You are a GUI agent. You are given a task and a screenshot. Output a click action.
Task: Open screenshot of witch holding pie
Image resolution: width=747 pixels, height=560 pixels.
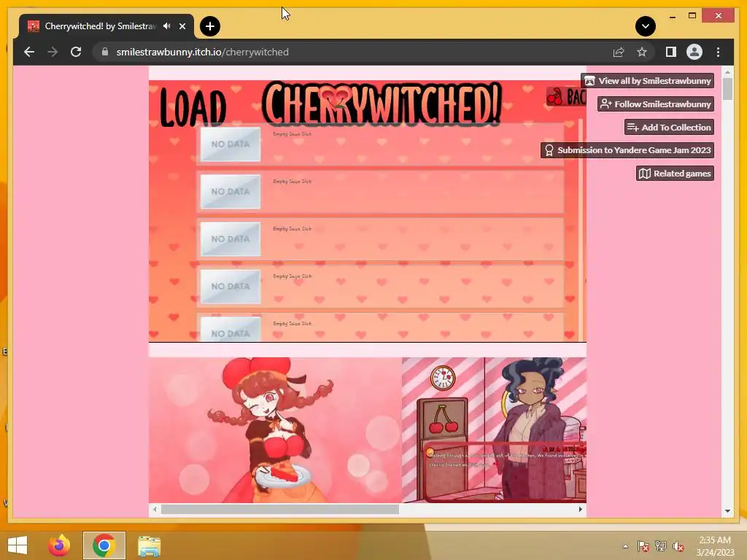coord(275,430)
